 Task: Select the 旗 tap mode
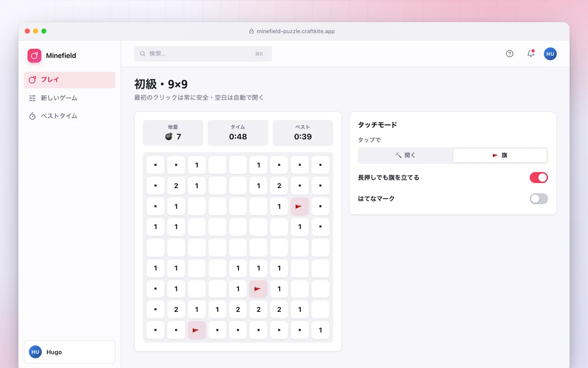500,155
